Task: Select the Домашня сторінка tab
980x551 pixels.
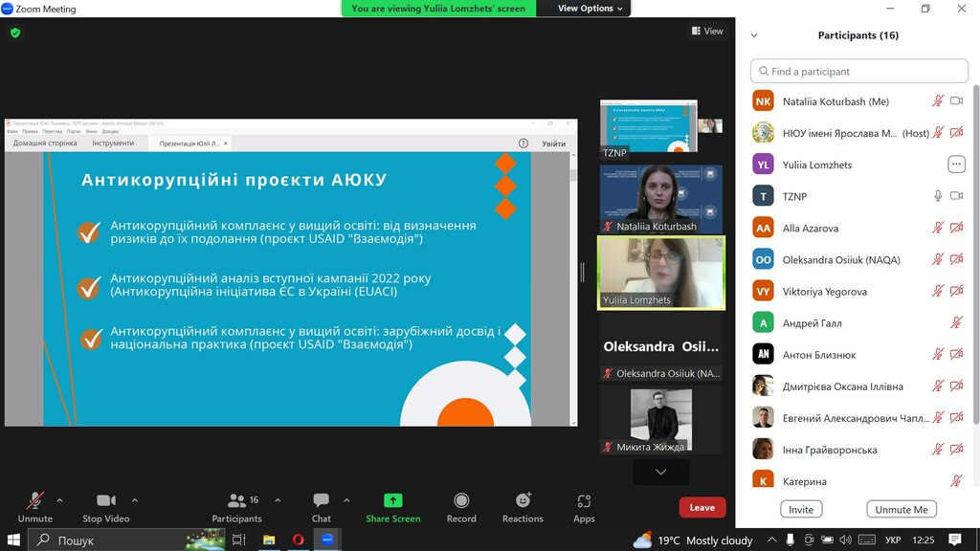Action: (45, 143)
